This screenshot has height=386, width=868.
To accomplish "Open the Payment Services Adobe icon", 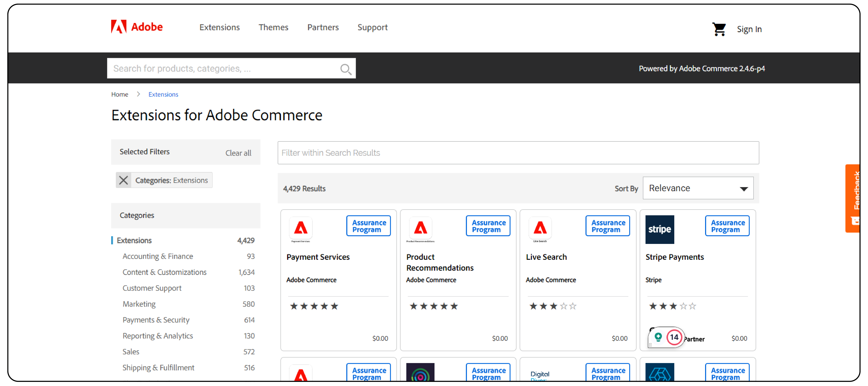I will coord(301,229).
